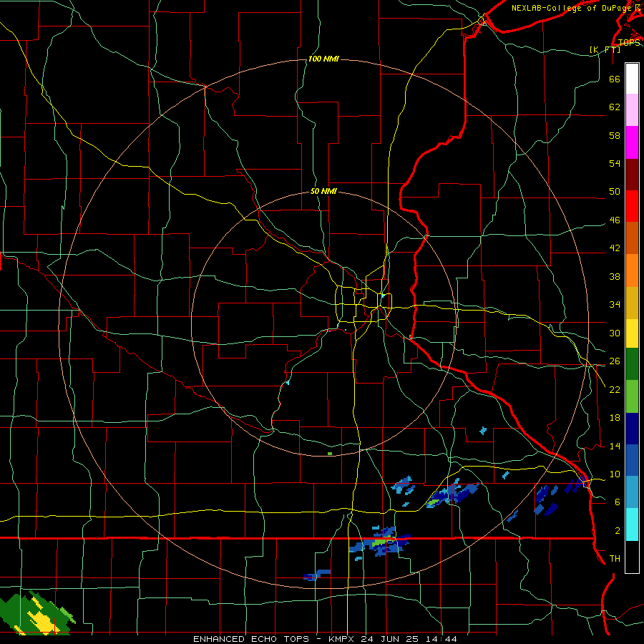Click the legend value "46"

pyautogui.click(x=615, y=220)
